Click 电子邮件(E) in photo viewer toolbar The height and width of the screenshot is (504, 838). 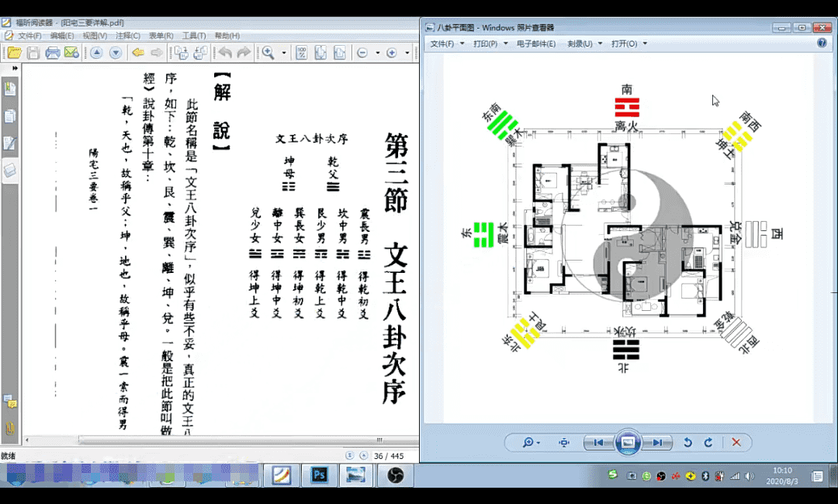click(536, 43)
